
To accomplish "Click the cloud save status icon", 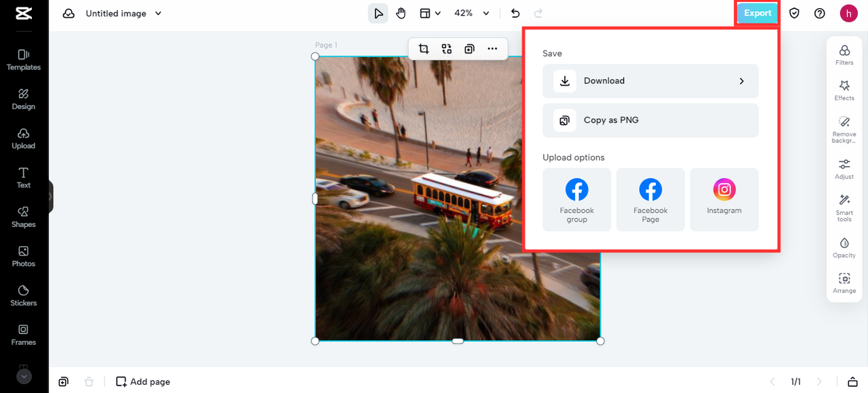I will 68,14.
